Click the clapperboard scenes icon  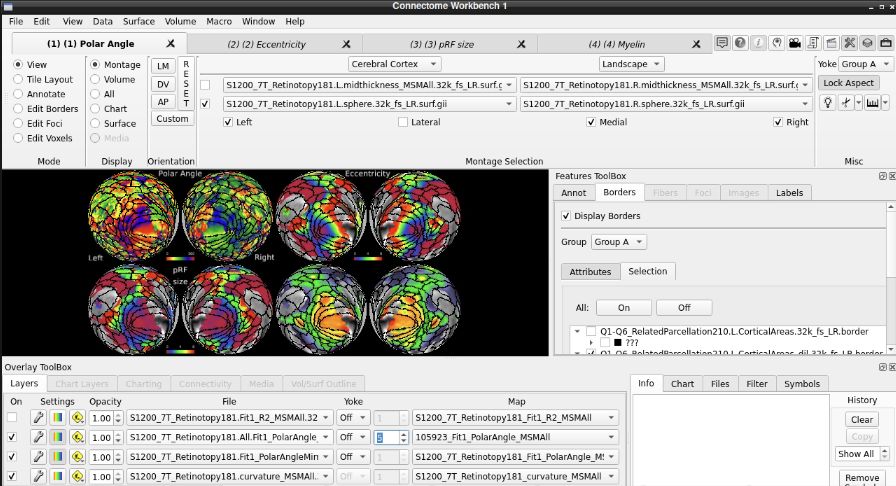coord(831,43)
